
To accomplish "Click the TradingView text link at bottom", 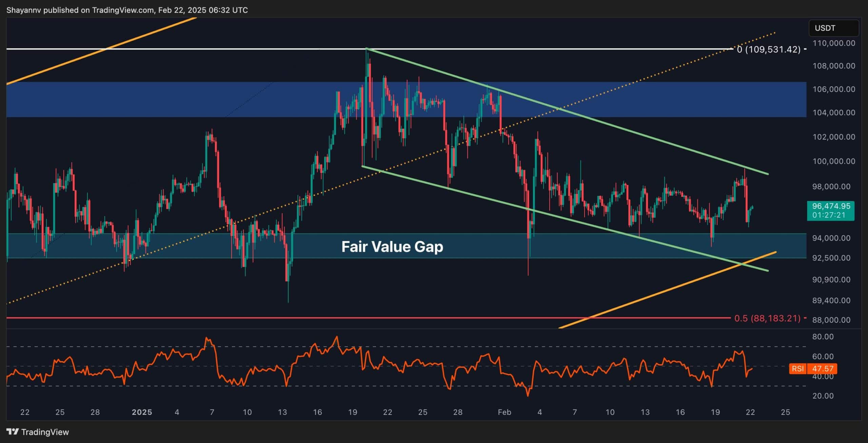I will coord(45,432).
